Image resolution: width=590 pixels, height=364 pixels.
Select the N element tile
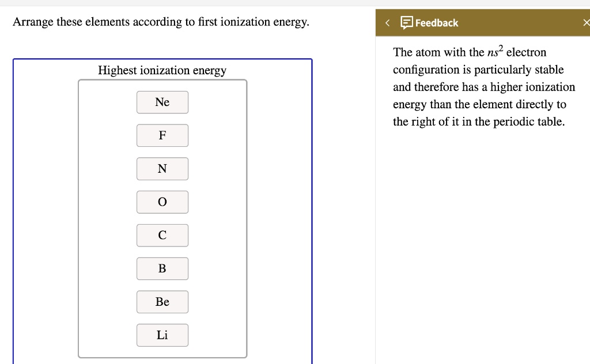[162, 169]
